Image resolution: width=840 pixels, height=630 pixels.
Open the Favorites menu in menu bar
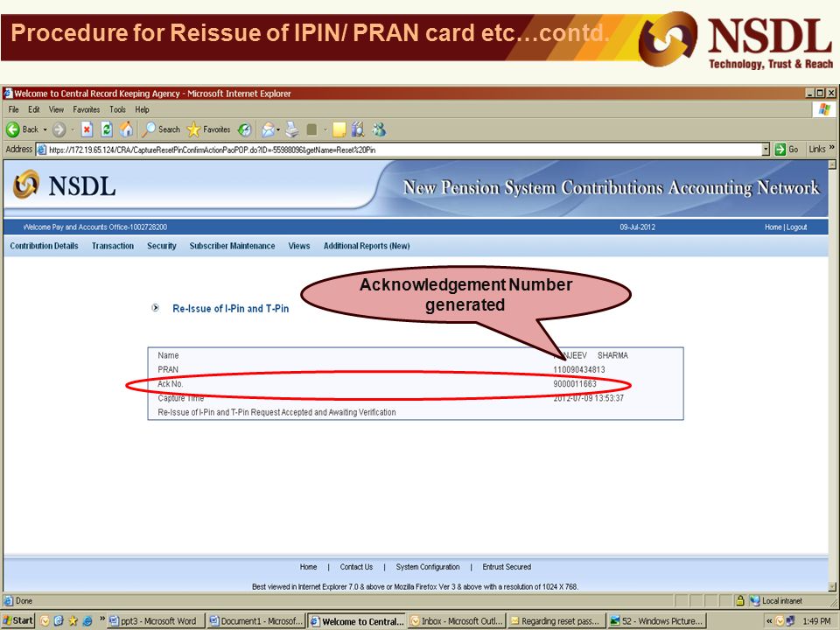coord(87,110)
